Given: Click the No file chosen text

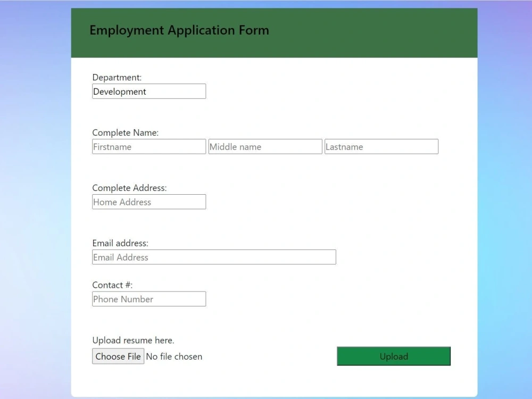Looking at the screenshot, I should click(x=174, y=356).
